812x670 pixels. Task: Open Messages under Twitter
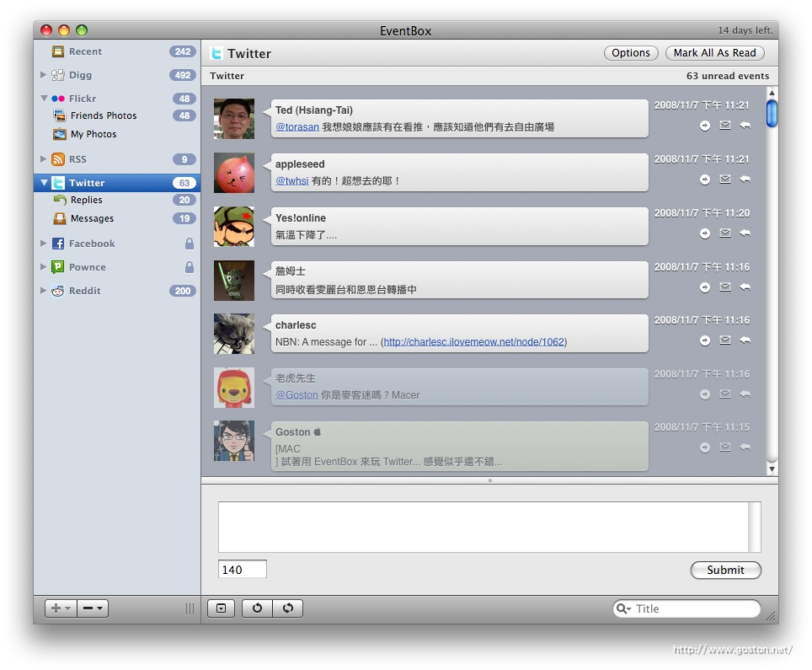pyautogui.click(x=117, y=218)
